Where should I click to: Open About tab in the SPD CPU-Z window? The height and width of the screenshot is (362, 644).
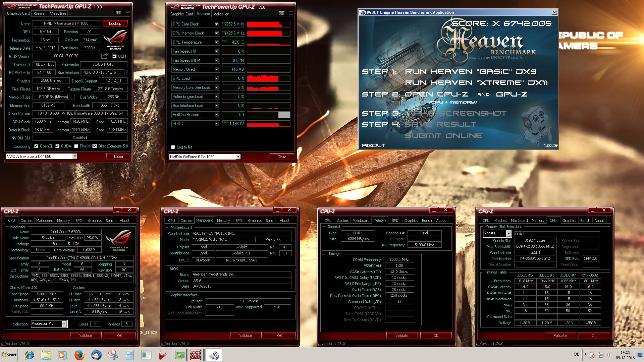(599, 221)
